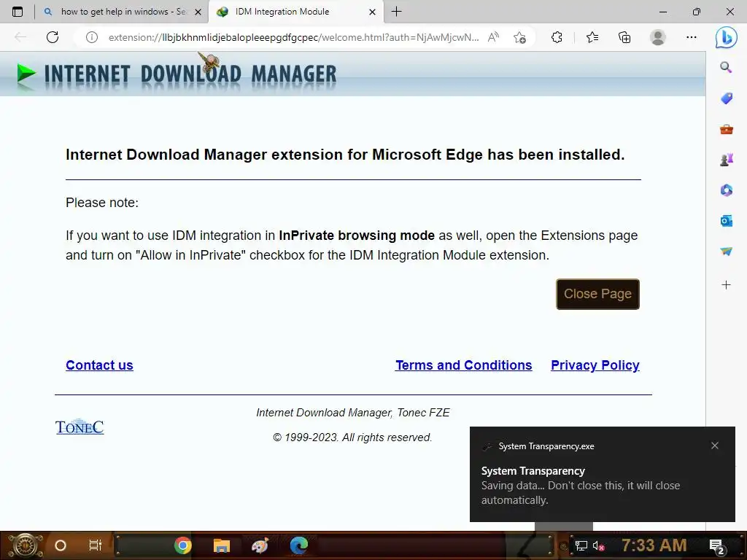Image resolution: width=747 pixels, height=560 pixels.
Task: Click the Internet Download Manager logo banner
Action: click(177, 75)
